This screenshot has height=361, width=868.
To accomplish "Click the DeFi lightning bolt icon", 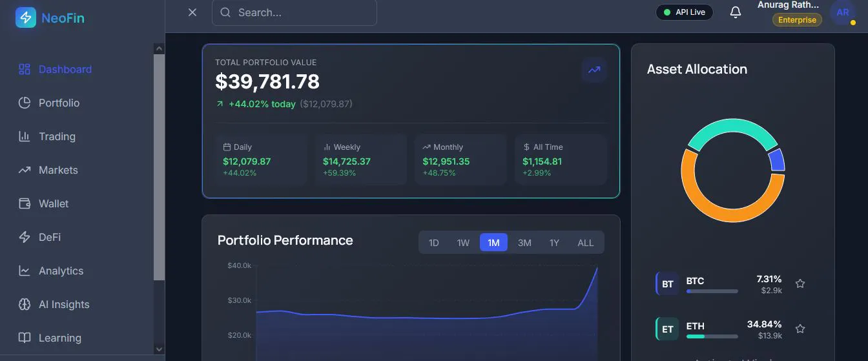I will (25, 237).
